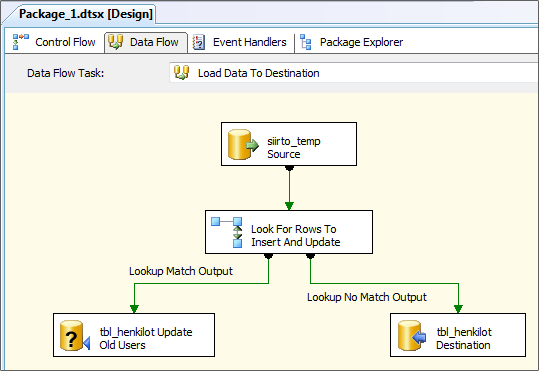The image size is (539, 371).
Task: Select tbl_henkilot Update Old Users component
Action: coord(134,335)
